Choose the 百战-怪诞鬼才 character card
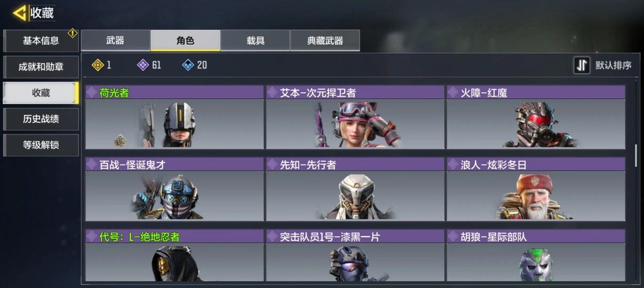The height and width of the screenshot is (288, 644). (x=174, y=188)
